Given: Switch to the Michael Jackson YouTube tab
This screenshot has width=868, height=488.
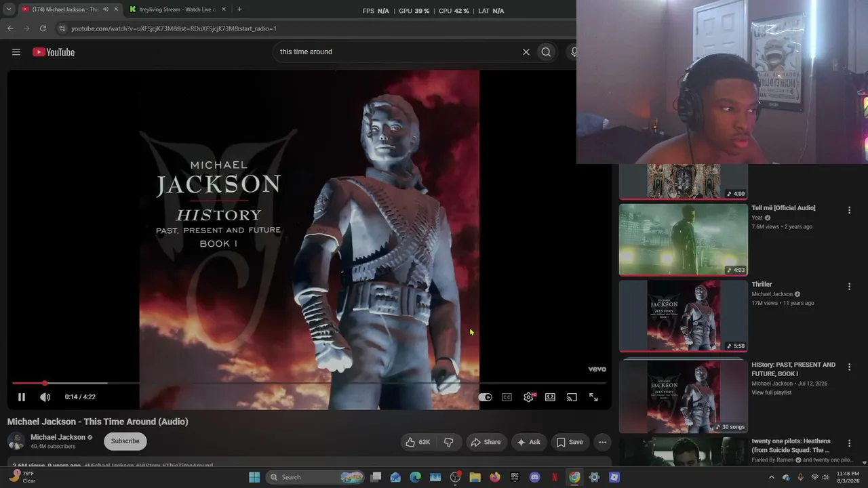Looking at the screenshot, I should [x=69, y=9].
